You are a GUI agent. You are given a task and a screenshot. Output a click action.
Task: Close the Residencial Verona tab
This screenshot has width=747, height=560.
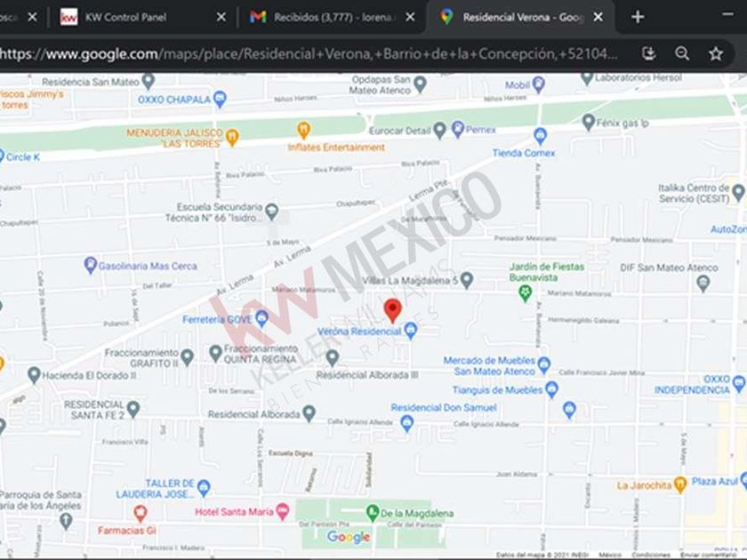click(598, 17)
